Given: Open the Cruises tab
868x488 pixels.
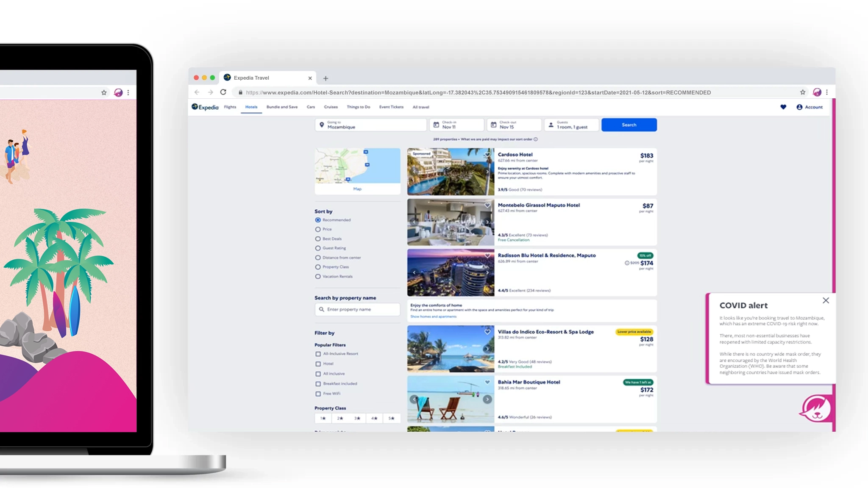Looking at the screenshot, I should tap(331, 107).
